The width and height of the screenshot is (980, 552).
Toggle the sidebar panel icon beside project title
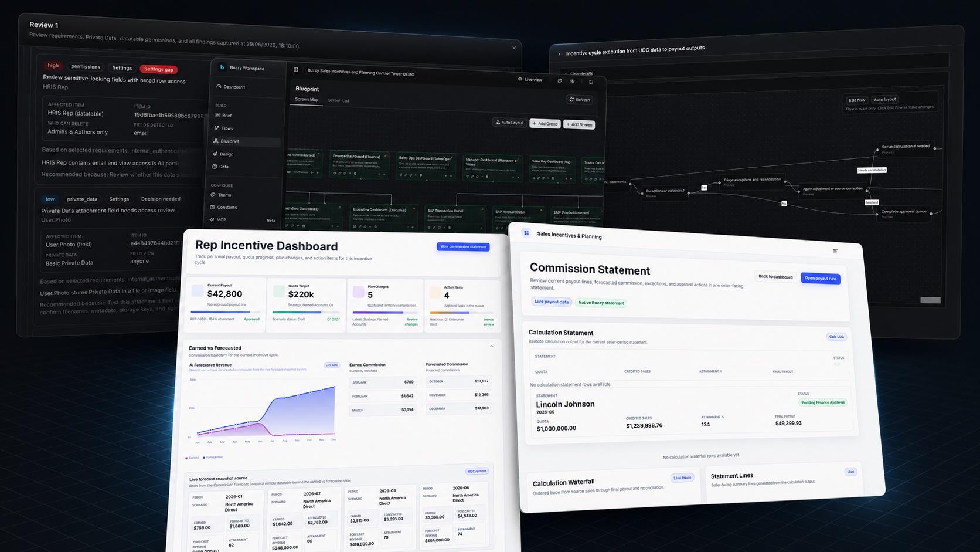[296, 70]
